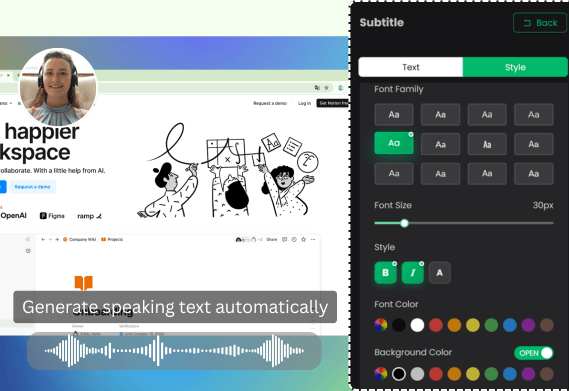Select gray Background Color swatch
The height and width of the screenshot is (391, 569).
click(x=417, y=374)
